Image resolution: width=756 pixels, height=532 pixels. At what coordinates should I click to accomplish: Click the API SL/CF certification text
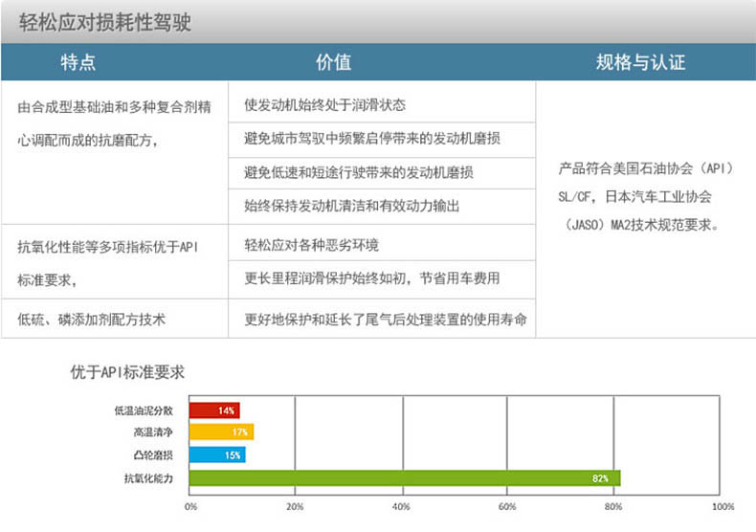(645, 197)
